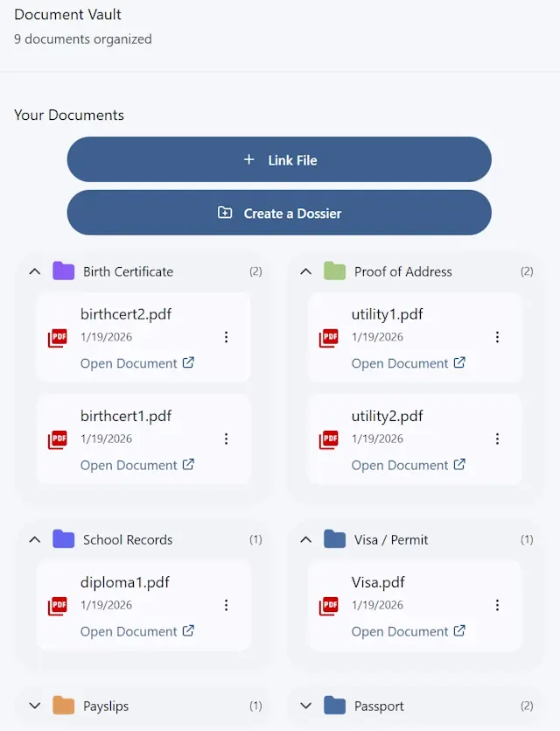Click the (1) count beside Payslips
Screen dimensions: 560x731
(255, 706)
